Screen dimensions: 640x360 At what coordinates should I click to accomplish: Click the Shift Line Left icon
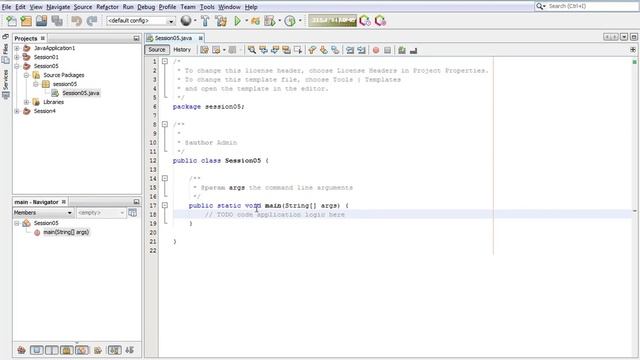coord(350,50)
